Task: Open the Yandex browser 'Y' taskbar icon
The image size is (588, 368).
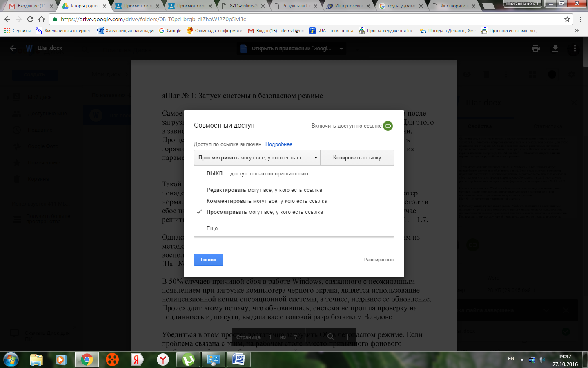Action: click(163, 359)
